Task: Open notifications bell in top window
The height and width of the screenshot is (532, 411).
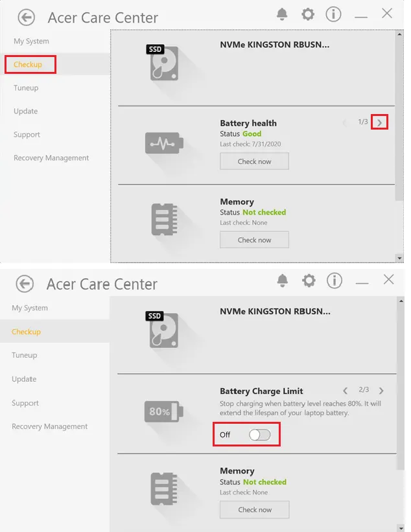Action: 282,14
